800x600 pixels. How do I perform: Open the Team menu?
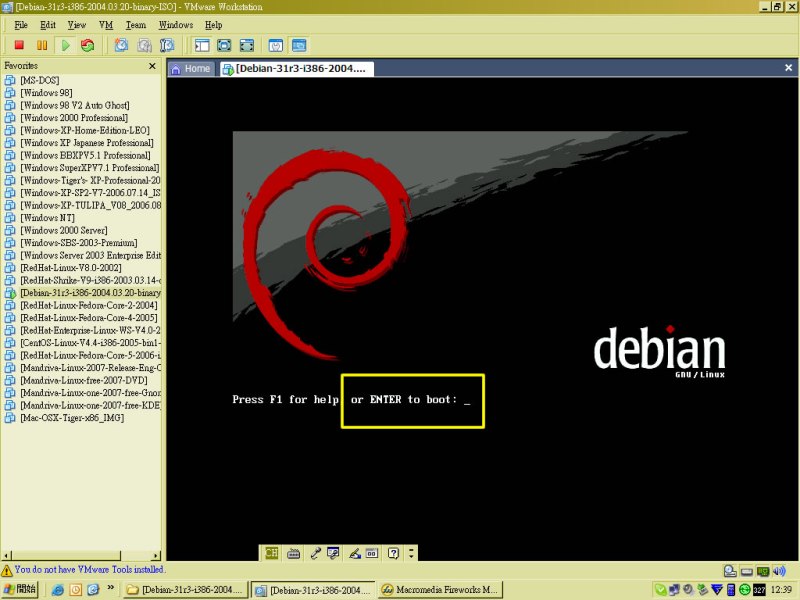[x=136, y=25]
